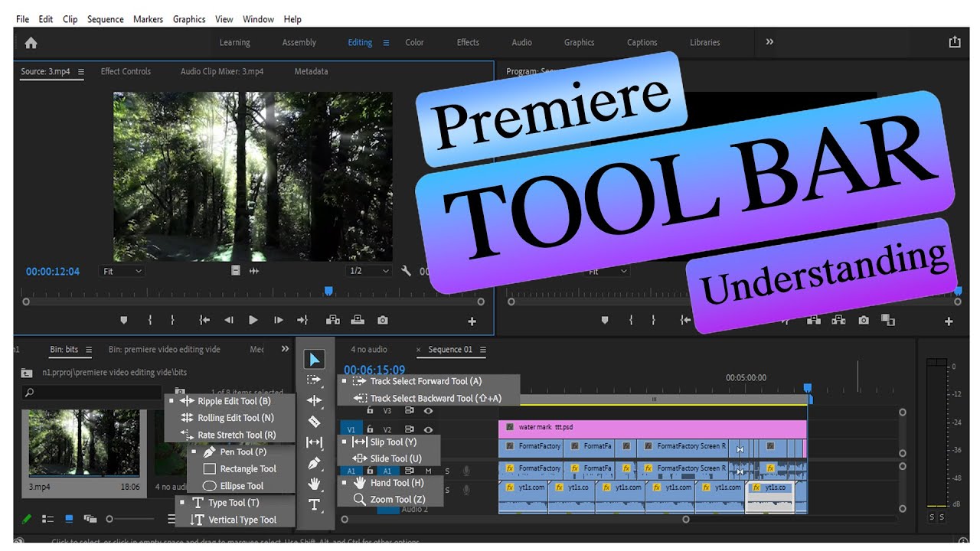Step forward one frame in Source monitor
Image resolution: width=980 pixels, height=551 pixels.
click(x=278, y=321)
